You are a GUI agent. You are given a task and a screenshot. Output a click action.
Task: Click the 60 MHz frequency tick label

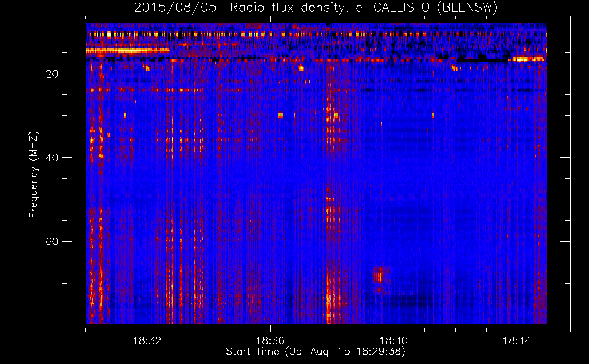(52, 241)
